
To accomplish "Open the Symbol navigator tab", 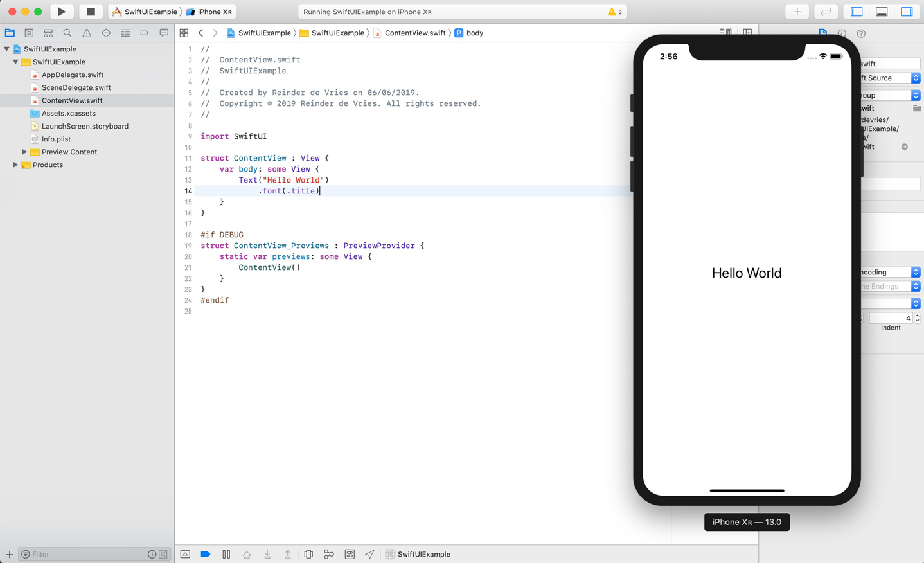I will 48,33.
